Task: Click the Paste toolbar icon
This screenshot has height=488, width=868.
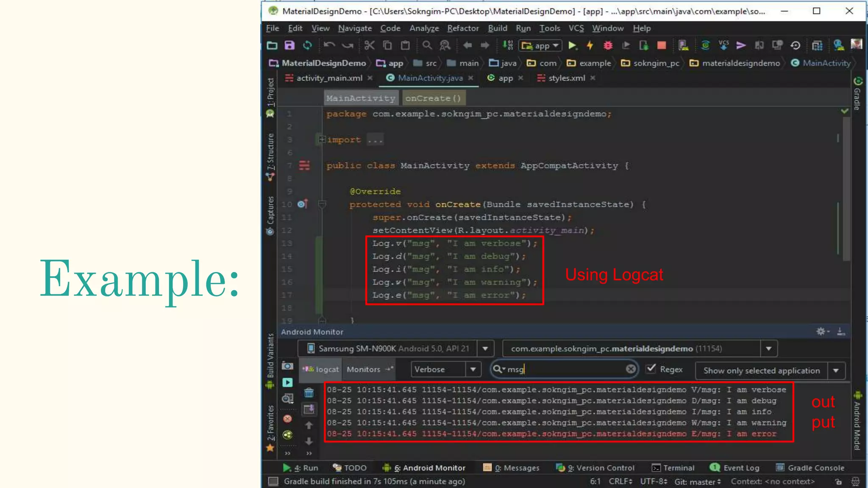Action: (x=406, y=45)
